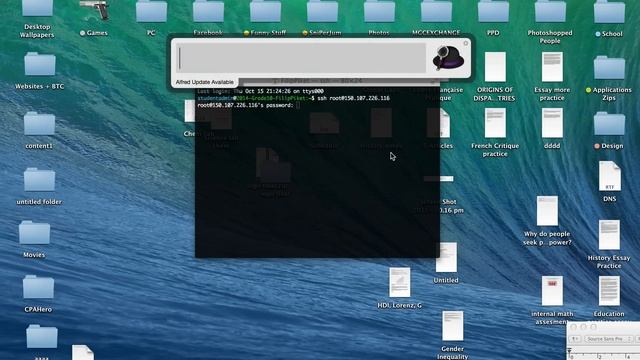Select the DNS RTF file
The image size is (640, 360).
coord(609,176)
